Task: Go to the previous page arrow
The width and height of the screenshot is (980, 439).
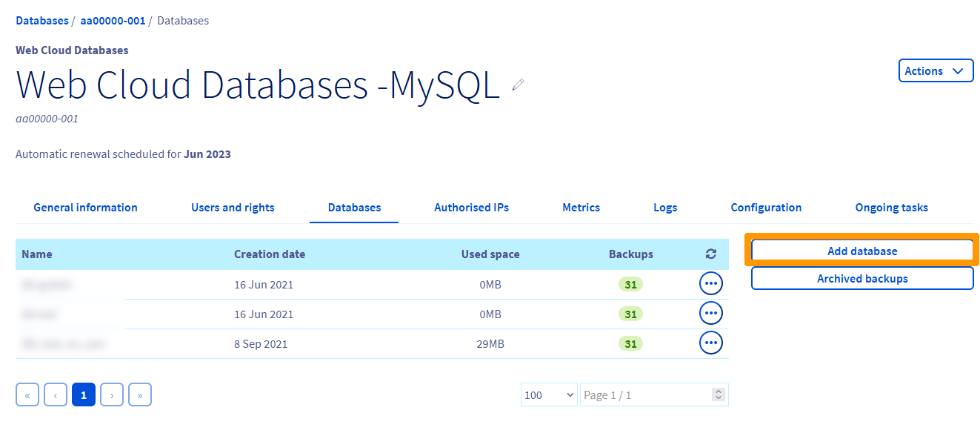Action: click(x=56, y=395)
